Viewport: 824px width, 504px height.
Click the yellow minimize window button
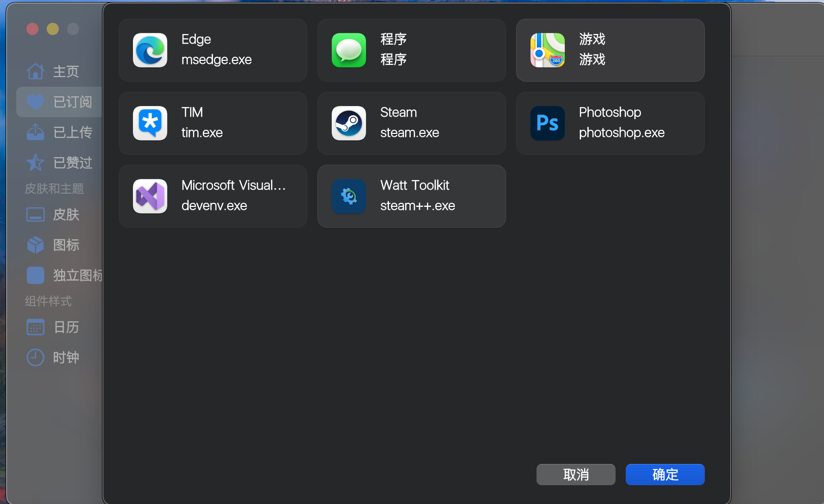(x=53, y=29)
